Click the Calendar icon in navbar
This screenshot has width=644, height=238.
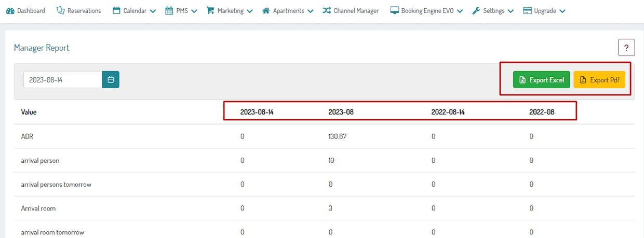116,10
